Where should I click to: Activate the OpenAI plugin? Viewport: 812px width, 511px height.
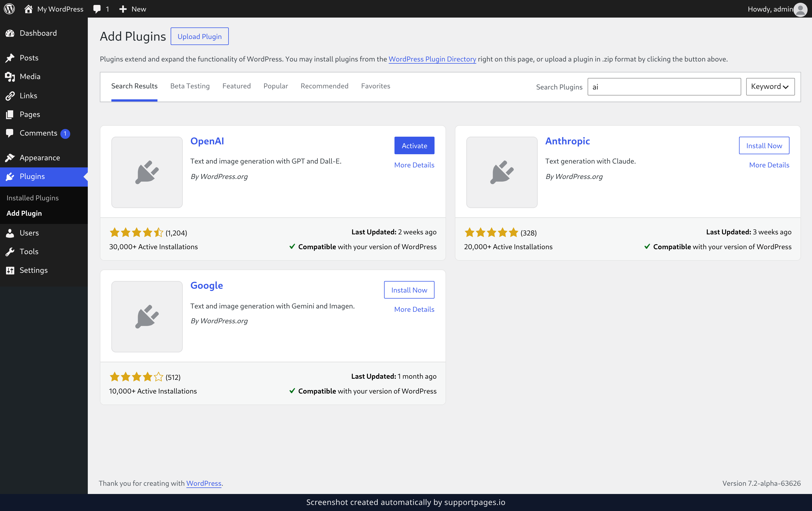(414, 145)
